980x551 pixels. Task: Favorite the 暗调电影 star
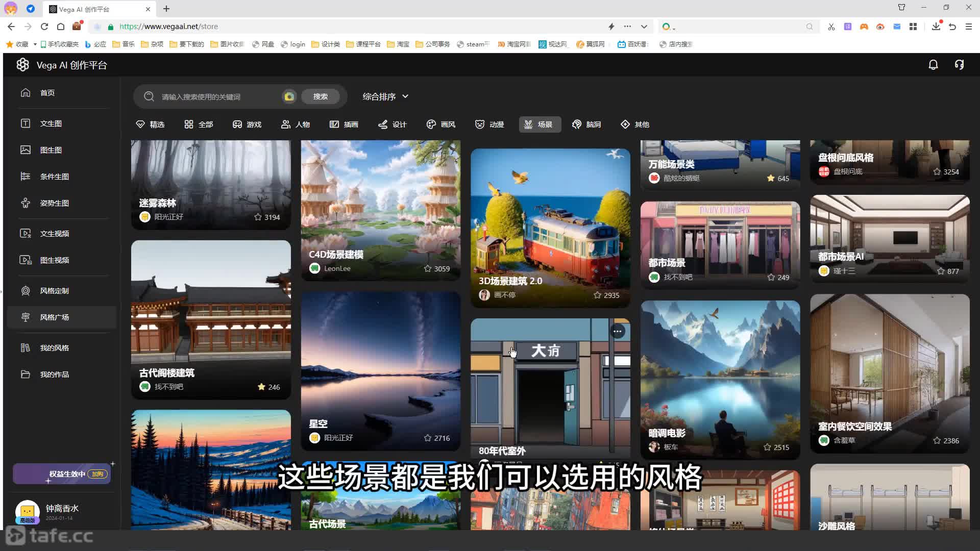click(767, 447)
